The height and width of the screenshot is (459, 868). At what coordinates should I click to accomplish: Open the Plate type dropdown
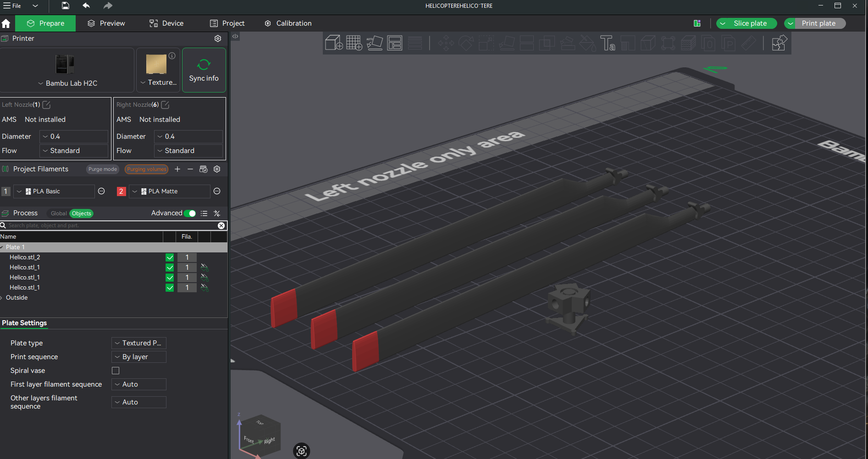click(138, 343)
